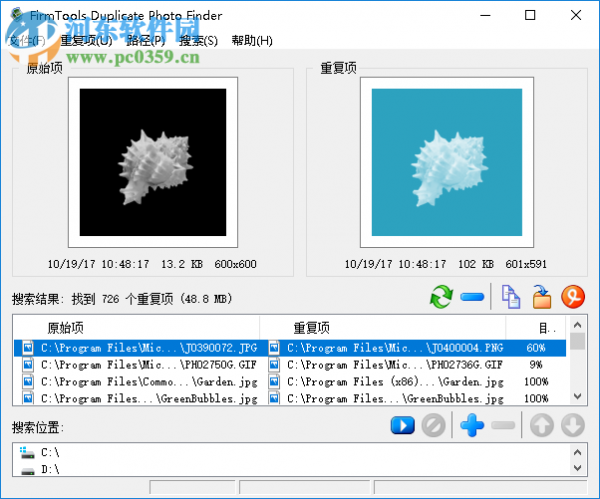This screenshot has height=499, width=600.
Task: Click the move-to-folder icon with blue arrow
Action: coord(542,297)
